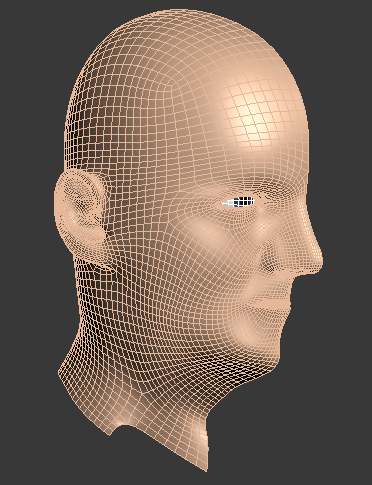
Task: Select the jawline area below the ear
Action: click(x=133, y=300)
